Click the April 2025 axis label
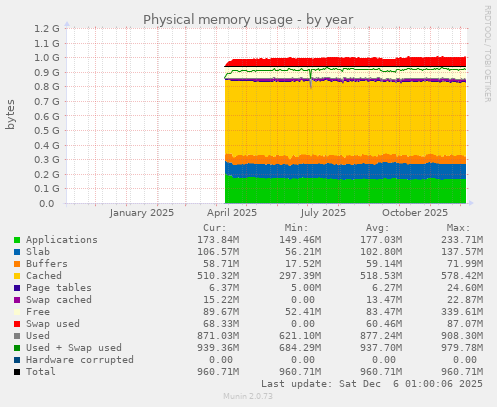This screenshot has height=407, width=497. [x=232, y=213]
